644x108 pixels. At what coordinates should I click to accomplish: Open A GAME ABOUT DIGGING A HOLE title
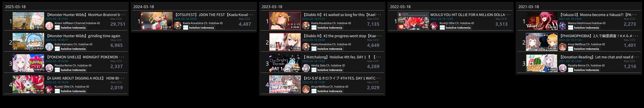point(85,78)
